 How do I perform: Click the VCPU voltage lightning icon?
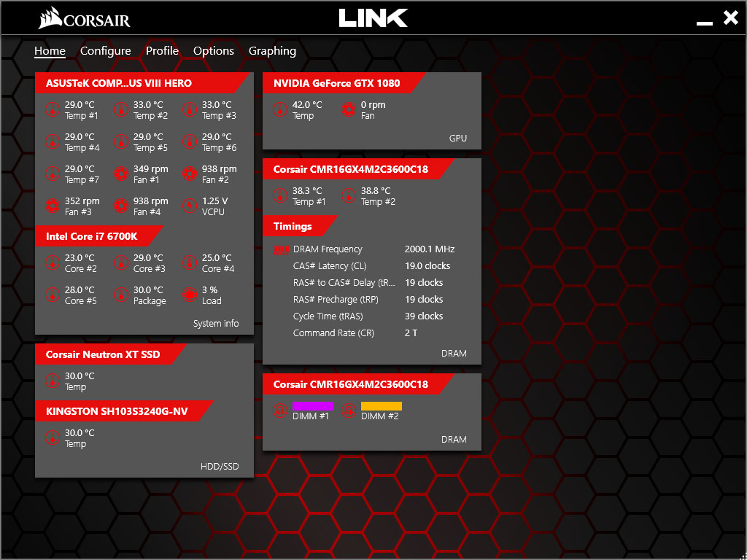pos(190,206)
